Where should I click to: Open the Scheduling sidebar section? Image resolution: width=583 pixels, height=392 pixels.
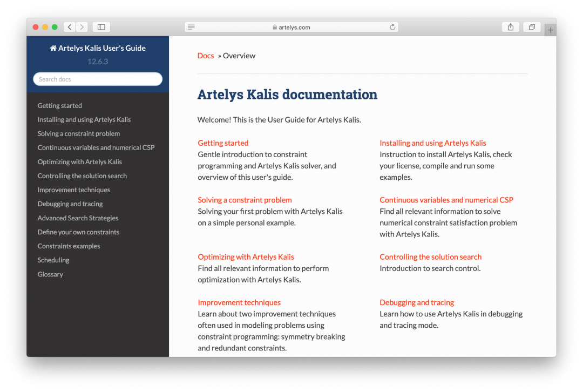tap(53, 260)
